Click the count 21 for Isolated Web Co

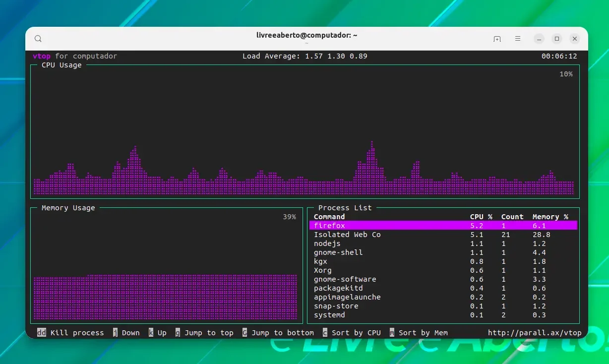pos(506,235)
